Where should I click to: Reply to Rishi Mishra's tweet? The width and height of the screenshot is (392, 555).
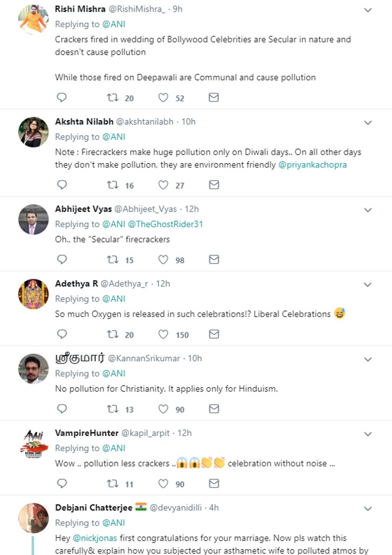[62, 98]
